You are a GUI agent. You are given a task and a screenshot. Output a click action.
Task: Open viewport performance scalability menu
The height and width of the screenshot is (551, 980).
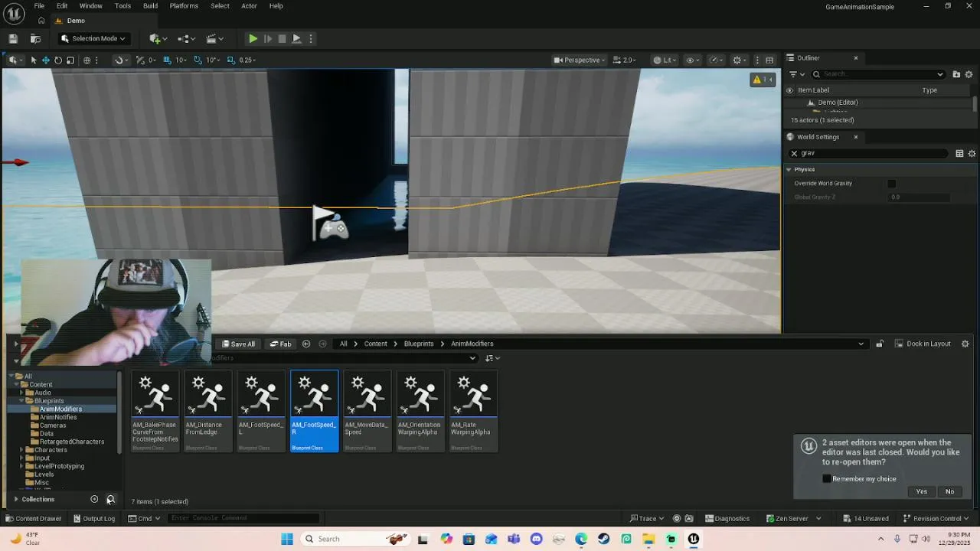coord(716,60)
